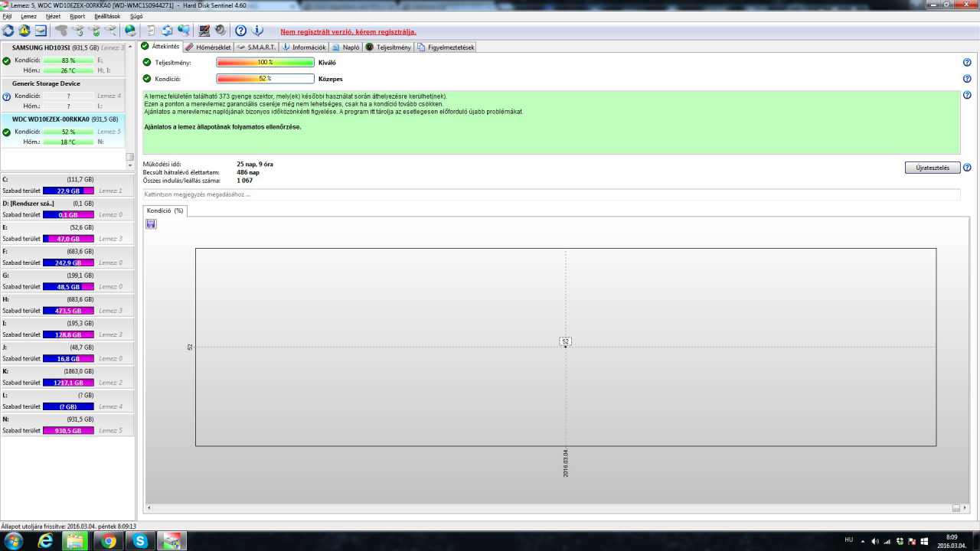Viewport: 980px width, 551px height.
Task: Switch to the Hőmérséklet tab
Action: (x=207, y=47)
